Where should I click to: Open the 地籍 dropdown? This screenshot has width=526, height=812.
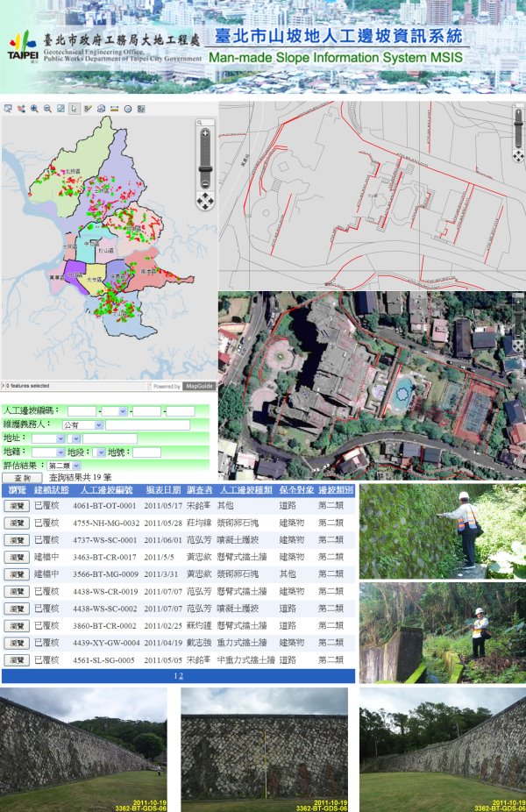48,452
